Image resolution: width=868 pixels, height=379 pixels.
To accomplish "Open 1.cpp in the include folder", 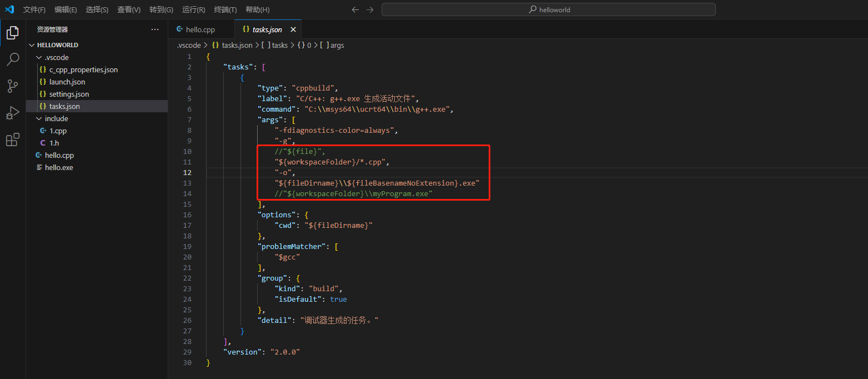I will (97, 131).
